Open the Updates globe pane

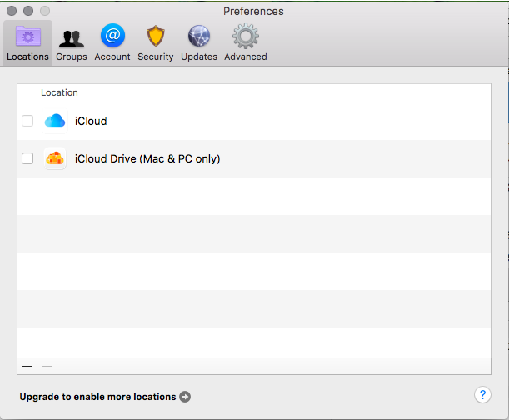199,43
